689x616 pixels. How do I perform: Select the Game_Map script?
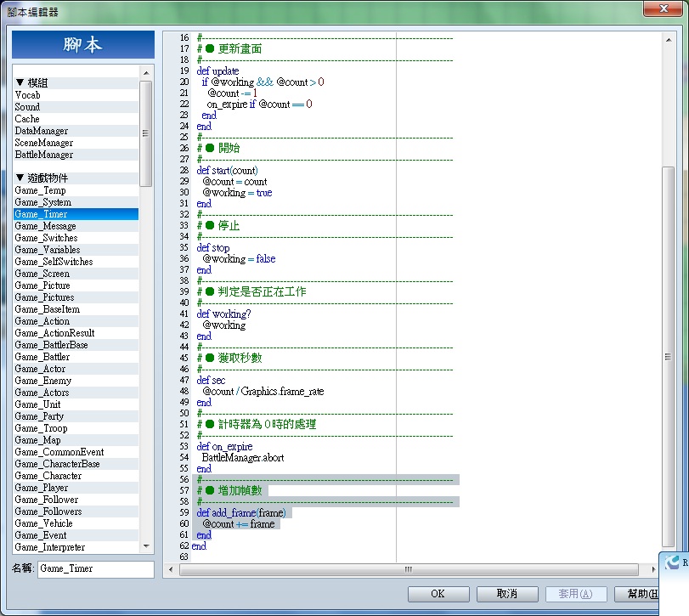76,440
